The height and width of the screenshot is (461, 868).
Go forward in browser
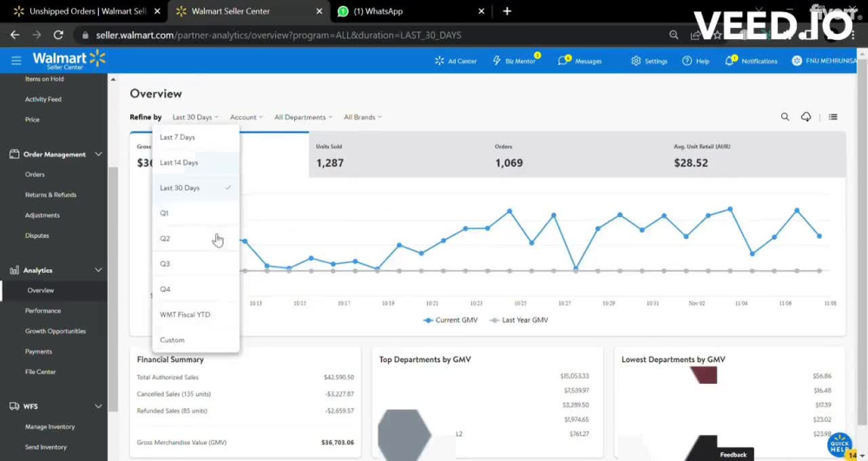click(x=36, y=35)
